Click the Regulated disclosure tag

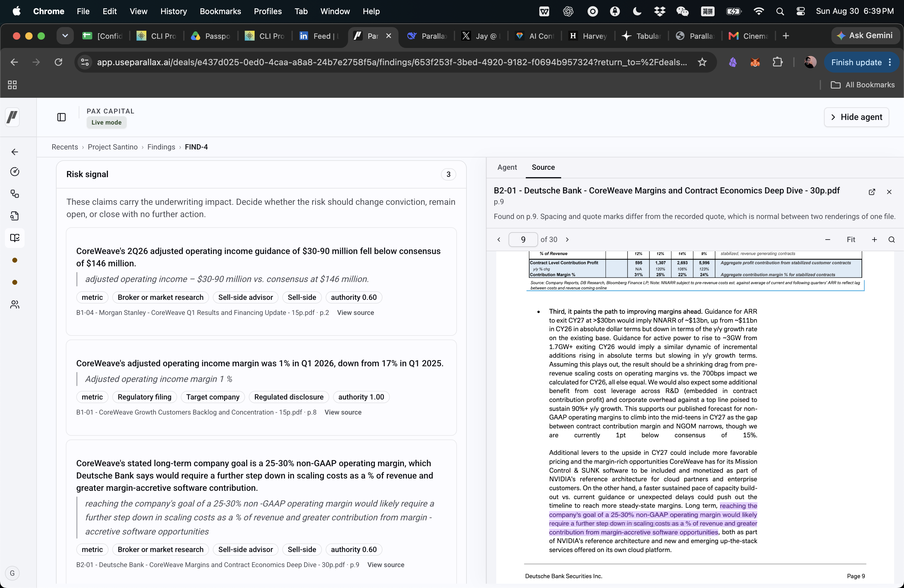pos(289,397)
